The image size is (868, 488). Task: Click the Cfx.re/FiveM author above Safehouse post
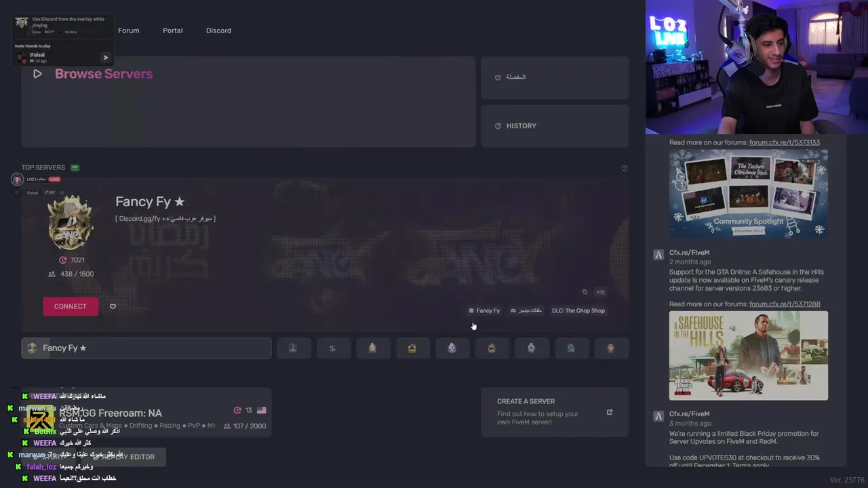coord(689,253)
